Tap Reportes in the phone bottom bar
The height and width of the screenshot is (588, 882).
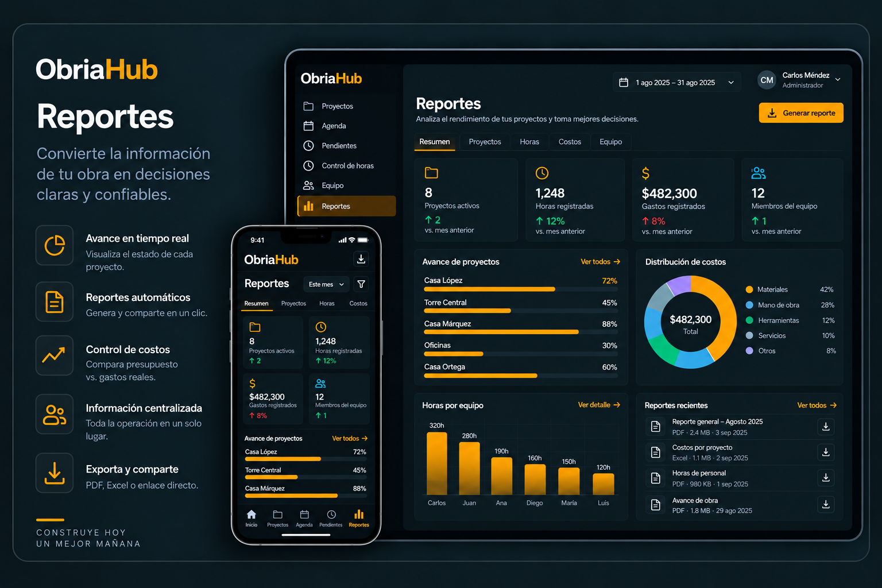pos(359,518)
